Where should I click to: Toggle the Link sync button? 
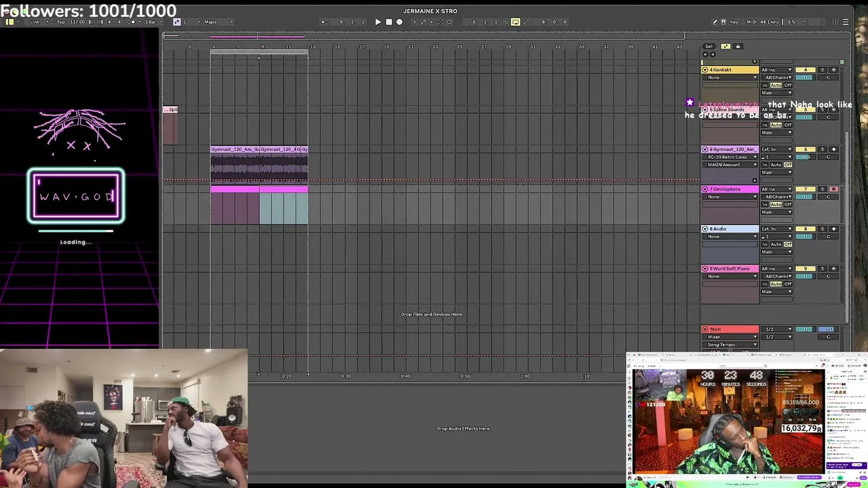(35, 22)
